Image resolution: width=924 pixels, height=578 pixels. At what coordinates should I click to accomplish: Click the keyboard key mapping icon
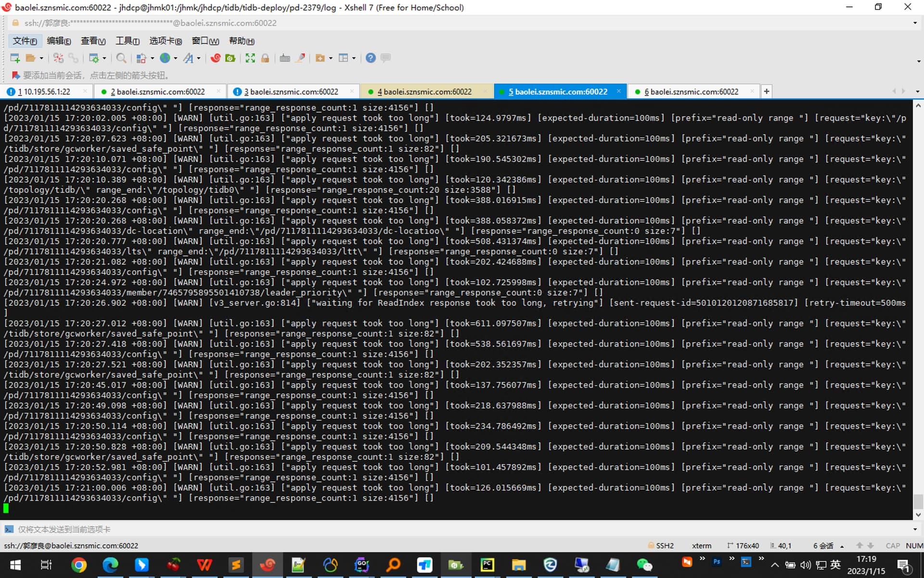[285, 58]
